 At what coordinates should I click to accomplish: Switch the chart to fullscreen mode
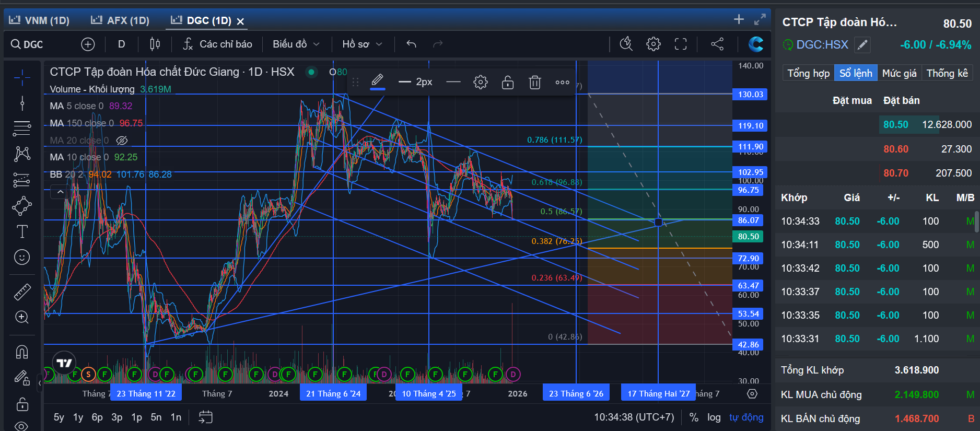click(681, 44)
